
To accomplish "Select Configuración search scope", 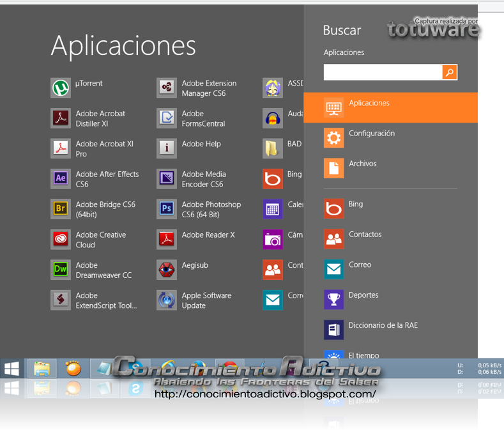I will [x=390, y=137].
